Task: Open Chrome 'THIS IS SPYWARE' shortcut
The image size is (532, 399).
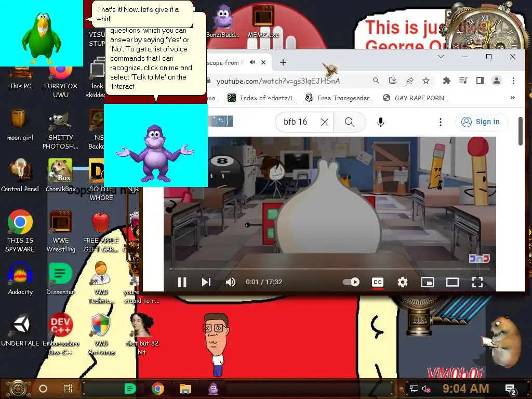Action: tap(20, 231)
